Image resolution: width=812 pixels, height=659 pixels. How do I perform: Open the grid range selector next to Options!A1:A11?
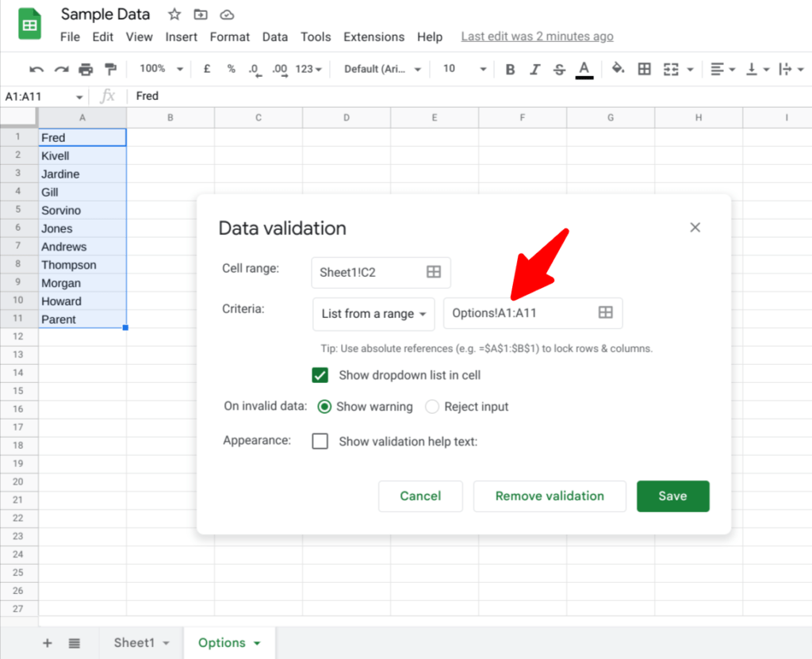pos(607,313)
